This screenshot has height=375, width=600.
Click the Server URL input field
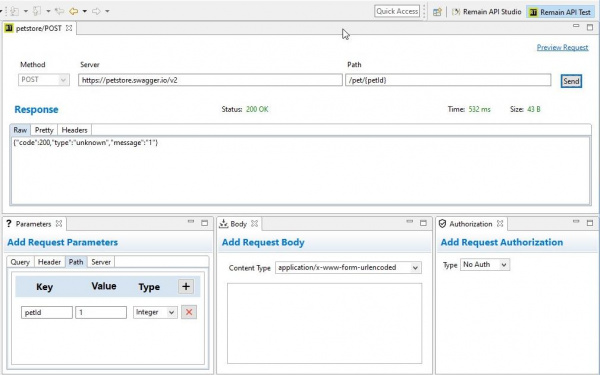[210, 80]
